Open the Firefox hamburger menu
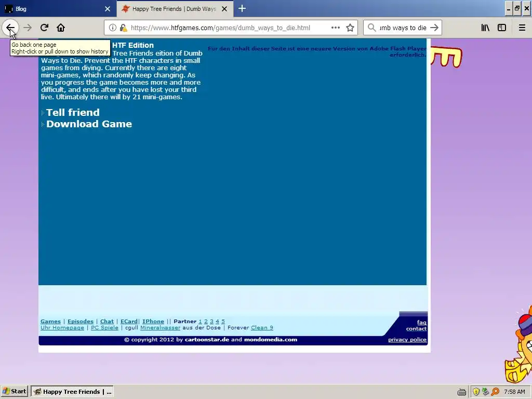Image resolution: width=532 pixels, height=399 pixels. pyautogui.click(x=522, y=28)
